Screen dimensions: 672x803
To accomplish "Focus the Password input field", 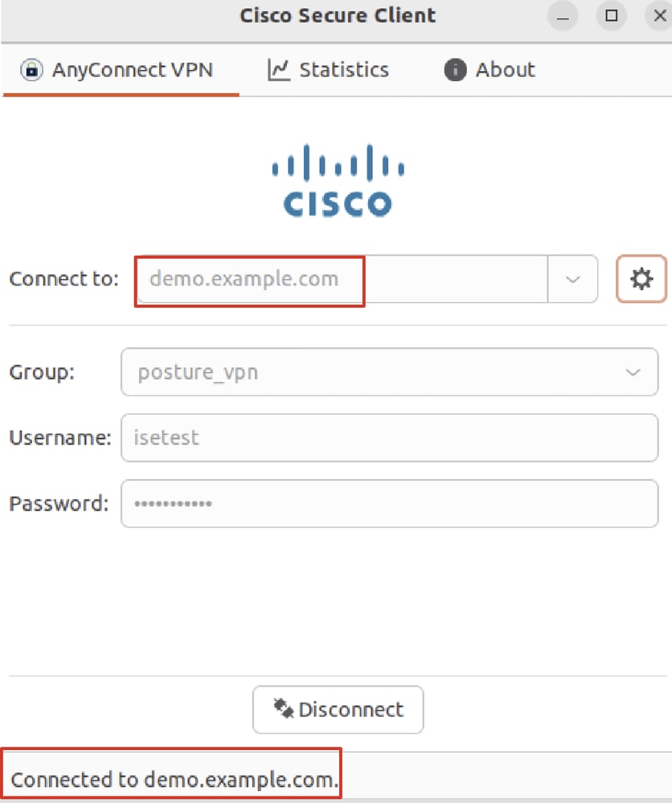I will click(x=389, y=504).
